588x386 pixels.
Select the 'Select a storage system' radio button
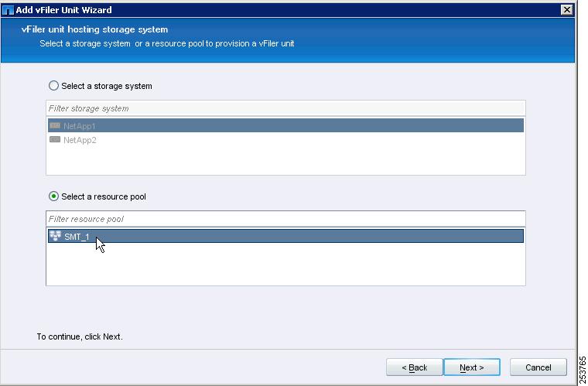pos(53,86)
